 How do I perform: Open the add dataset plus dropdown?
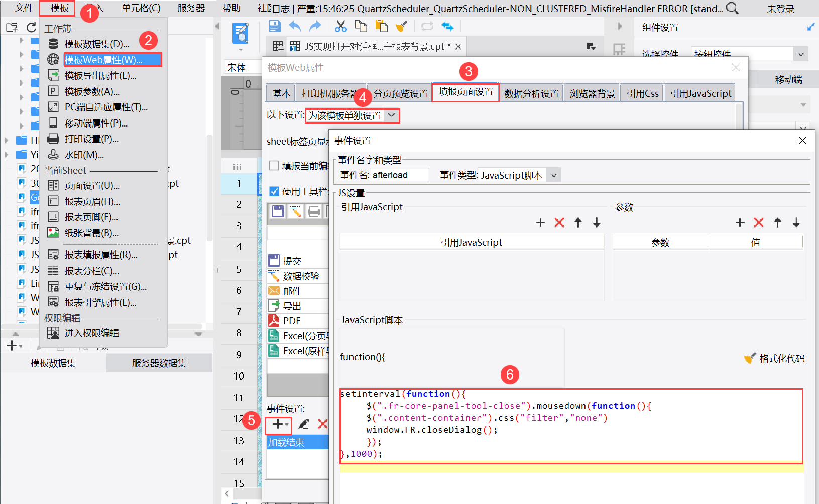click(14, 345)
